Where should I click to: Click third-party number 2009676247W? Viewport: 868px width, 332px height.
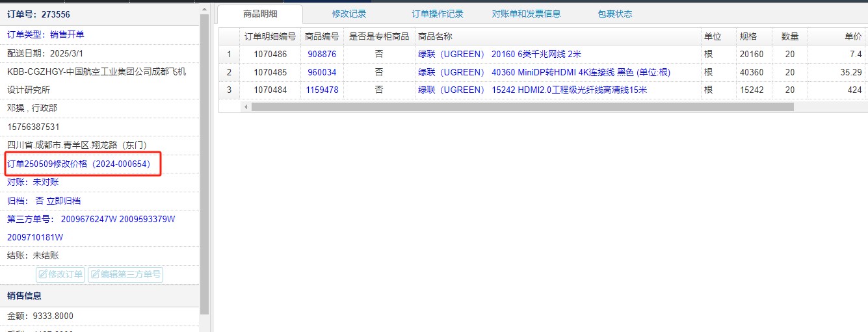tap(88, 219)
